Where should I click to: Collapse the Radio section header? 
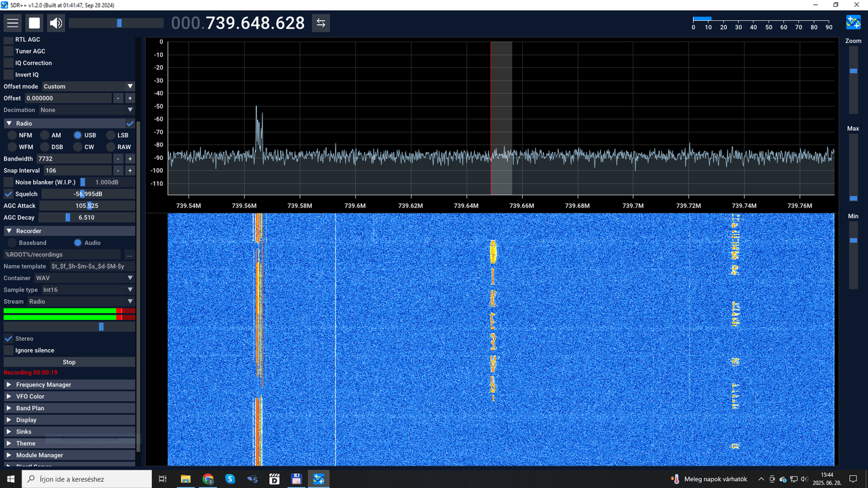point(64,123)
